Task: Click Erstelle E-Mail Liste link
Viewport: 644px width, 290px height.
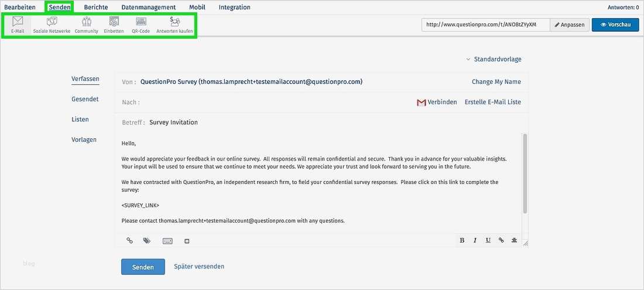Action: (x=493, y=102)
